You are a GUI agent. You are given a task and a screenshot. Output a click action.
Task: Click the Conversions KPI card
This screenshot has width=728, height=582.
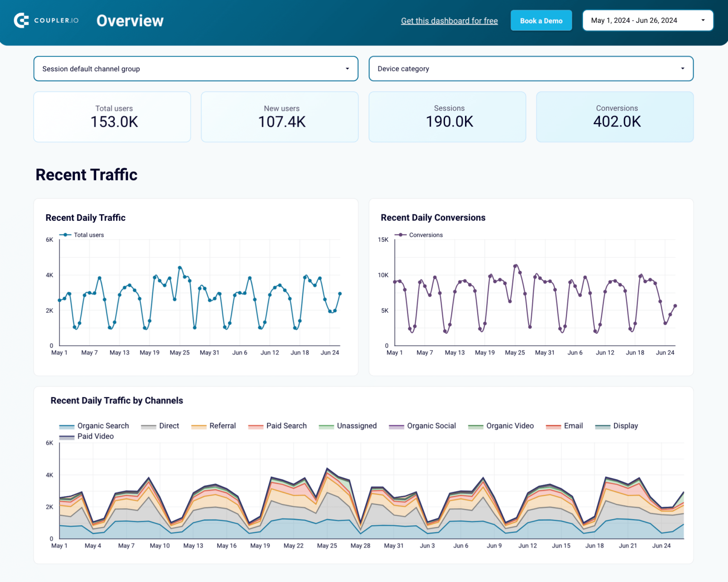[x=615, y=117]
